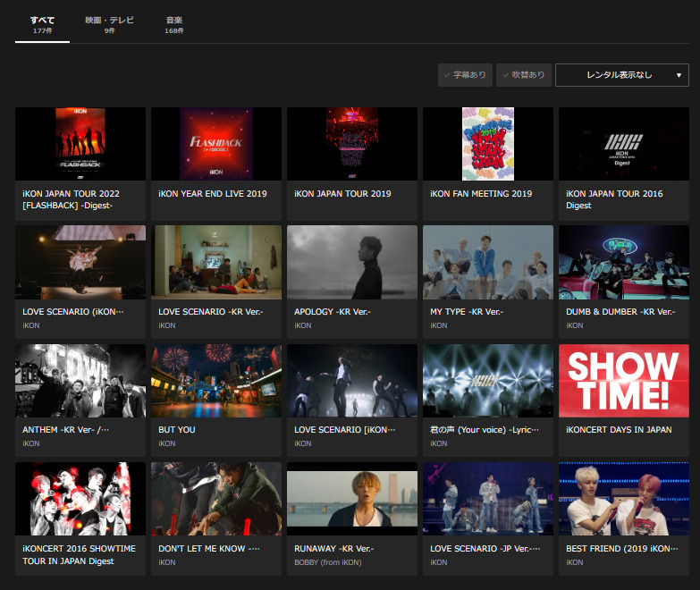Toggle the 吹替あり filter
700x590 pixels.
[x=523, y=75]
